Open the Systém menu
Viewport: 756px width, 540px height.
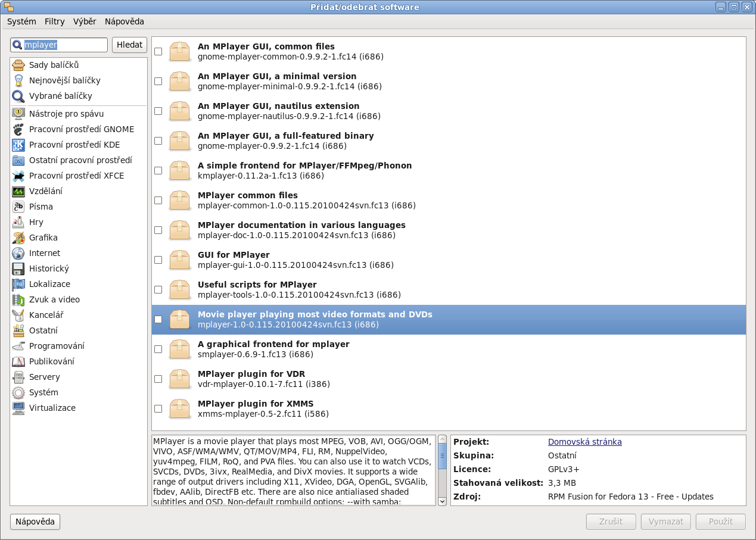[21, 21]
